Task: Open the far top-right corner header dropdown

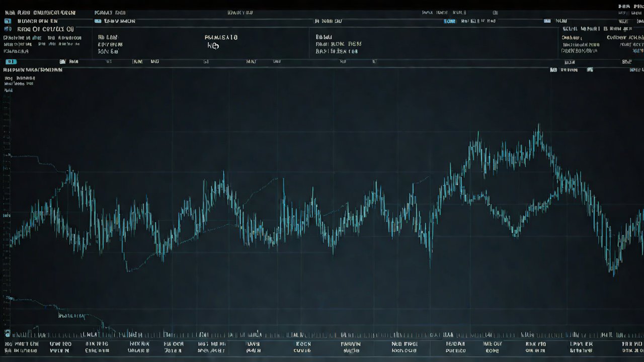Action: coord(631,6)
